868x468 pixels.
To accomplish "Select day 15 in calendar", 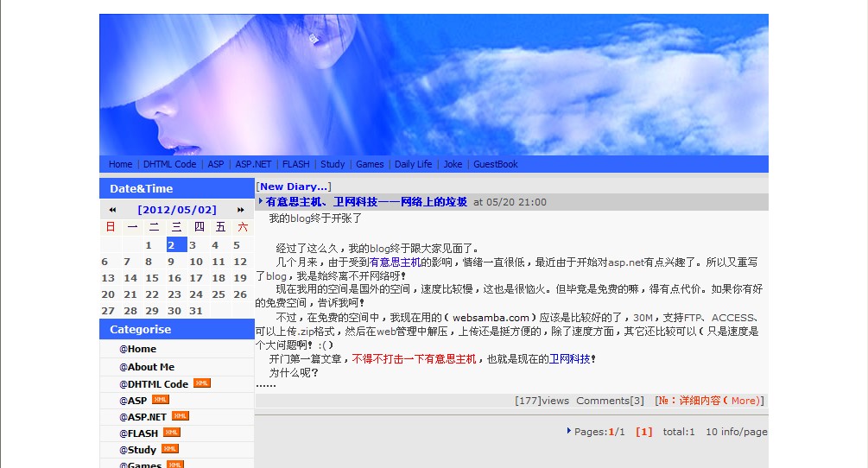I will point(152,278).
